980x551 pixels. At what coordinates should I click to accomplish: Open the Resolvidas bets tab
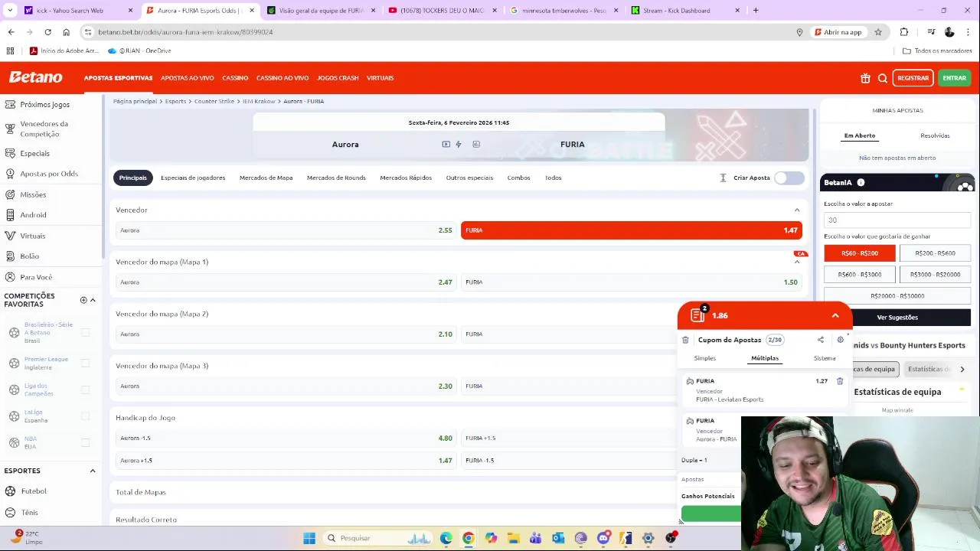(935, 135)
